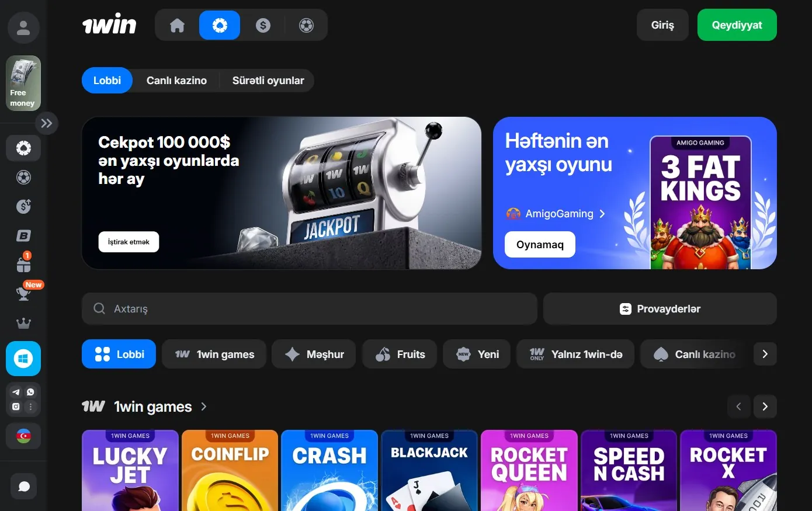
Task: Go to Home via house icon
Action: (177, 25)
